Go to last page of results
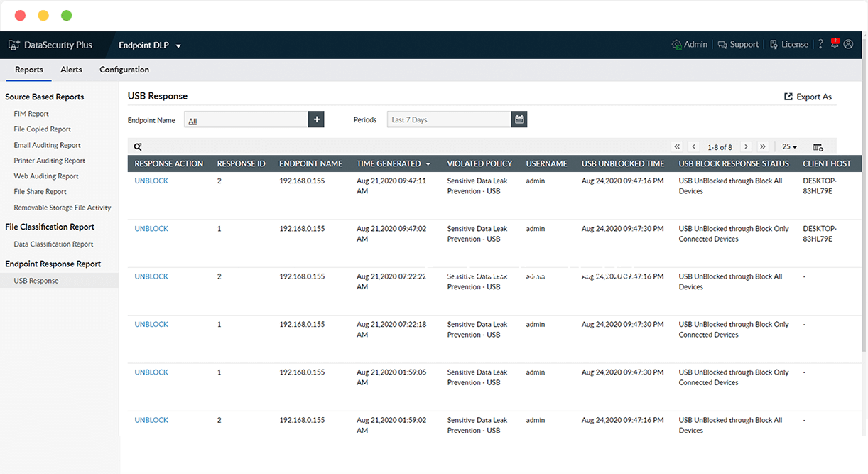Viewport: 868px width, 474px height. (763, 147)
